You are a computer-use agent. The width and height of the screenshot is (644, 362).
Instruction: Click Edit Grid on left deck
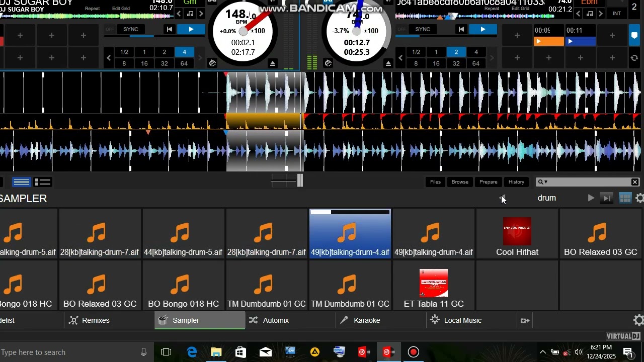[x=121, y=9]
